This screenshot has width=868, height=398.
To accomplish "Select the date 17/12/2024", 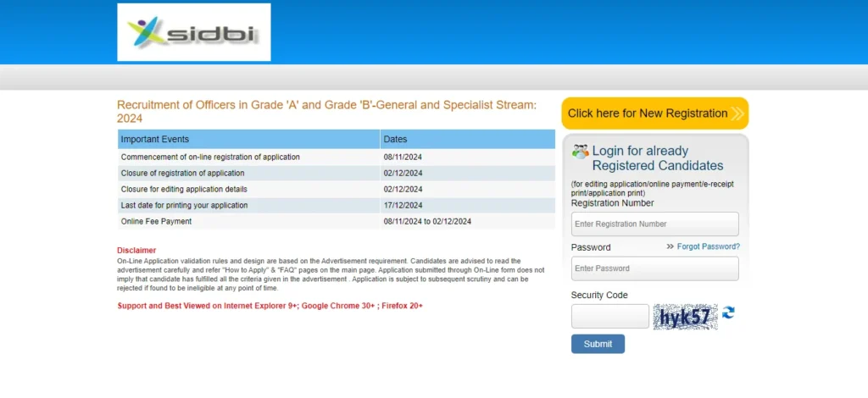I will tap(403, 205).
